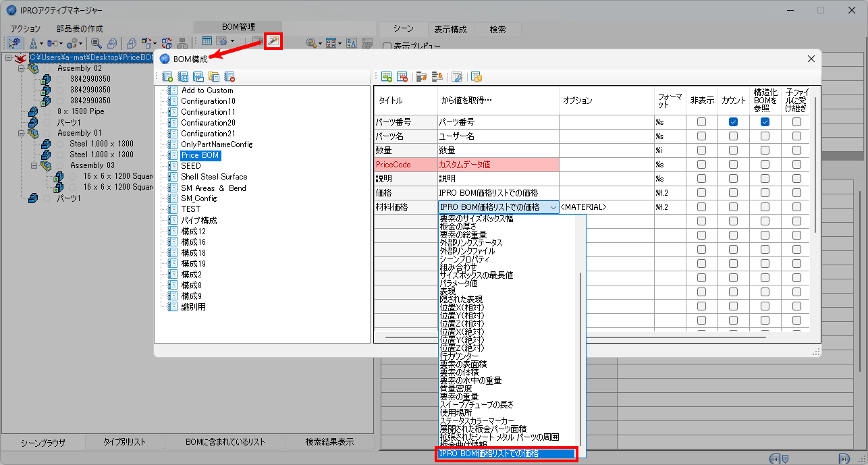Click the move row down icon
Image resolution: width=868 pixels, height=465 pixels.
click(437, 76)
